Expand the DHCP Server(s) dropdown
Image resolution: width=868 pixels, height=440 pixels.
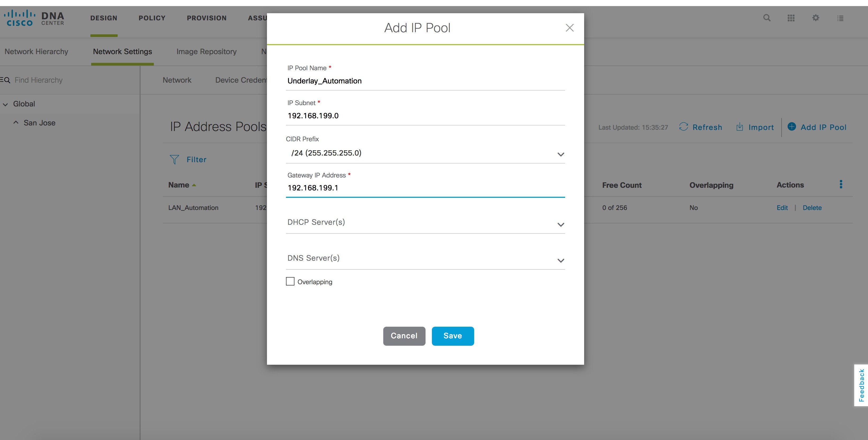pyautogui.click(x=425, y=223)
